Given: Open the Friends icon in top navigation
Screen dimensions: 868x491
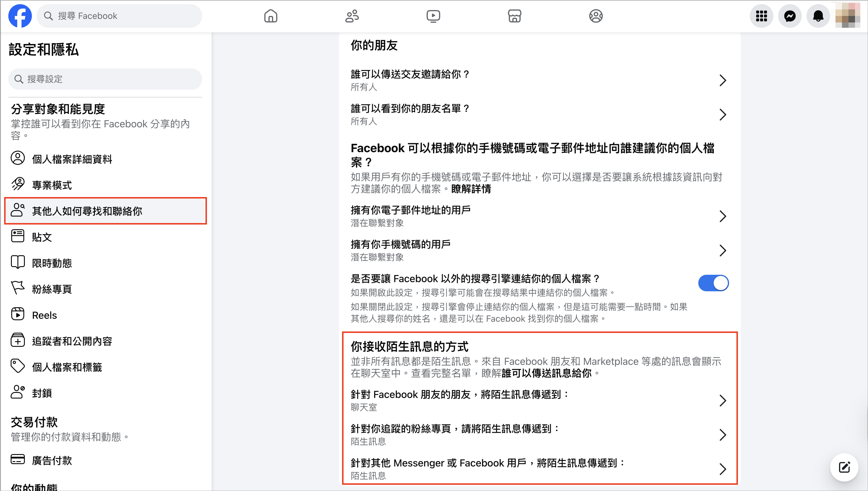Looking at the screenshot, I should (352, 16).
